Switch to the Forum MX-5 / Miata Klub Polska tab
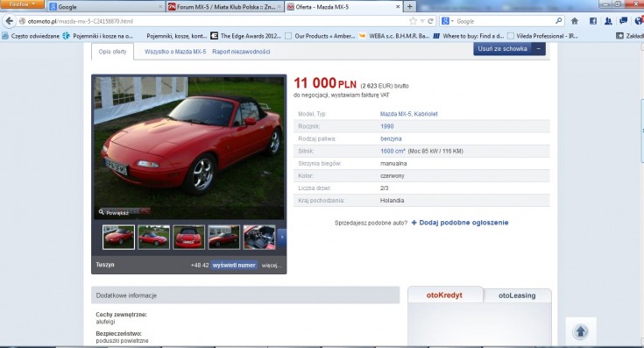 pyautogui.click(x=225, y=6)
